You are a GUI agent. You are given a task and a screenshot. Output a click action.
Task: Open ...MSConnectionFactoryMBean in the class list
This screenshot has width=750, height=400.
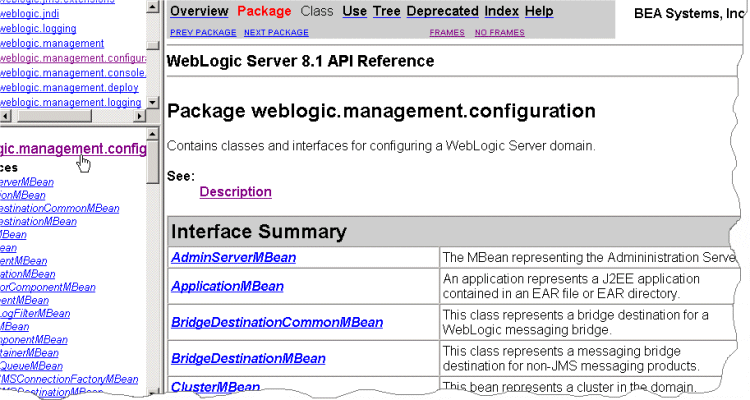(x=69, y=379)
